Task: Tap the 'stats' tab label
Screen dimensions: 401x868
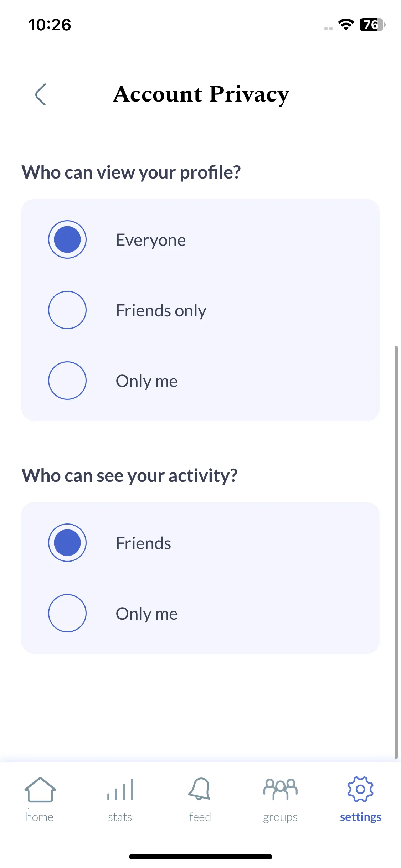Action: pyautogui.click(x=120, y=817)
